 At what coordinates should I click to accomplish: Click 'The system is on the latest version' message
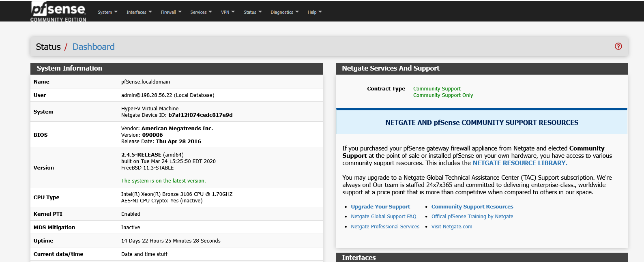click(x=163, y=181)
